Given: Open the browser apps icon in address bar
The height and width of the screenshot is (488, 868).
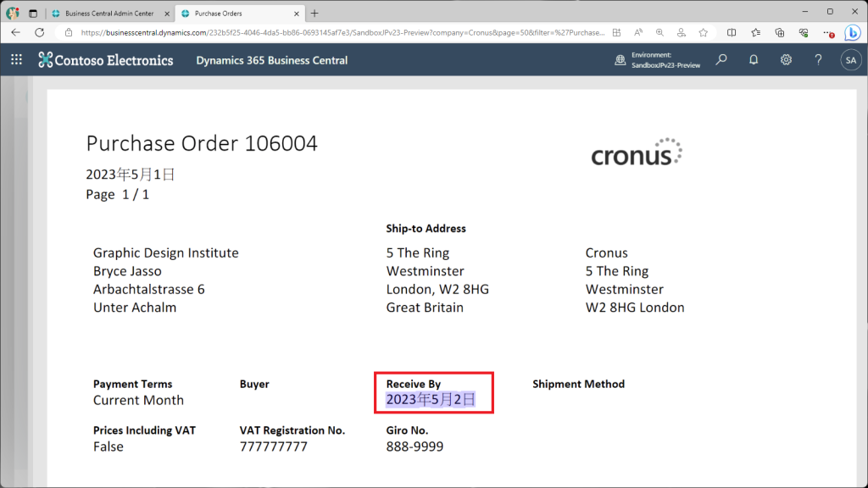Looking at the screenshot, I should (617, 33).
